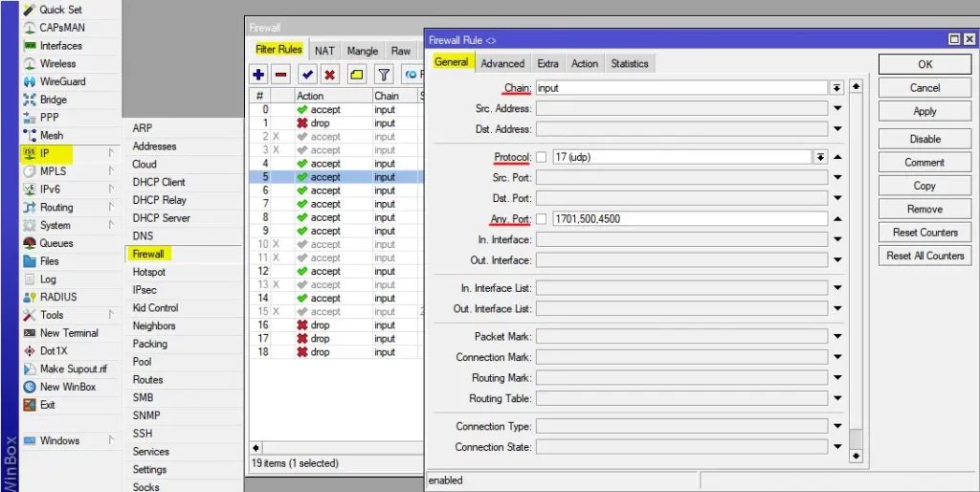
Task: Click the yellow comment note icon
Action: click(x=356, y=75)
